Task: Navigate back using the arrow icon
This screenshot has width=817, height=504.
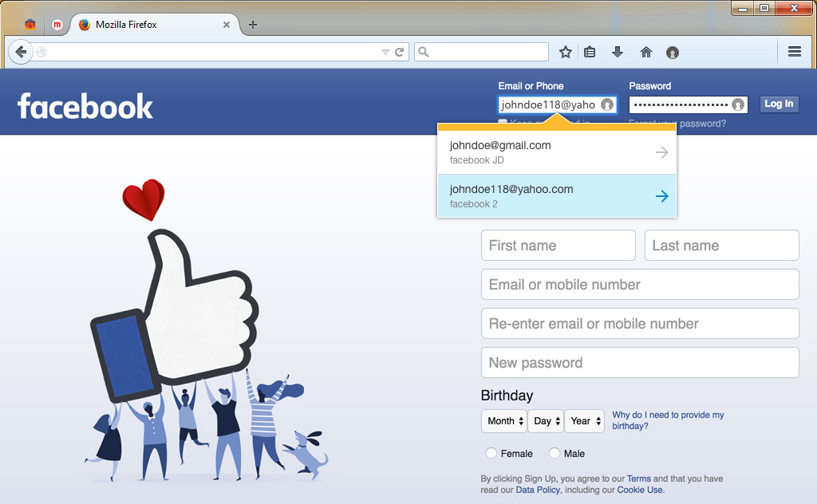Action: point(21,52)
